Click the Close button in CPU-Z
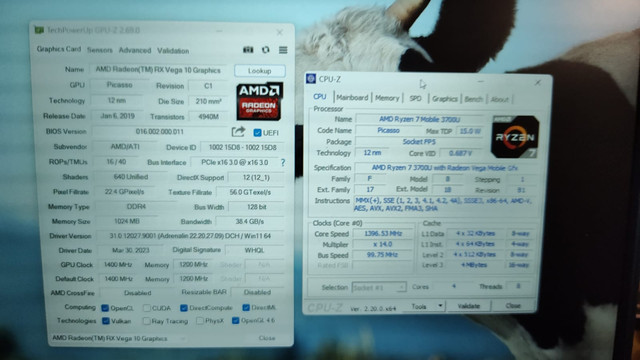Screen dimensions: 640x360 (513, 305)
